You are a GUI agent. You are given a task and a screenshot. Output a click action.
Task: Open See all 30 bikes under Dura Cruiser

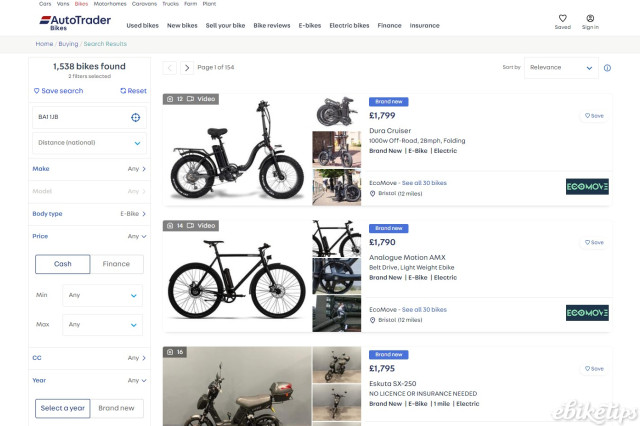point(424,183)
